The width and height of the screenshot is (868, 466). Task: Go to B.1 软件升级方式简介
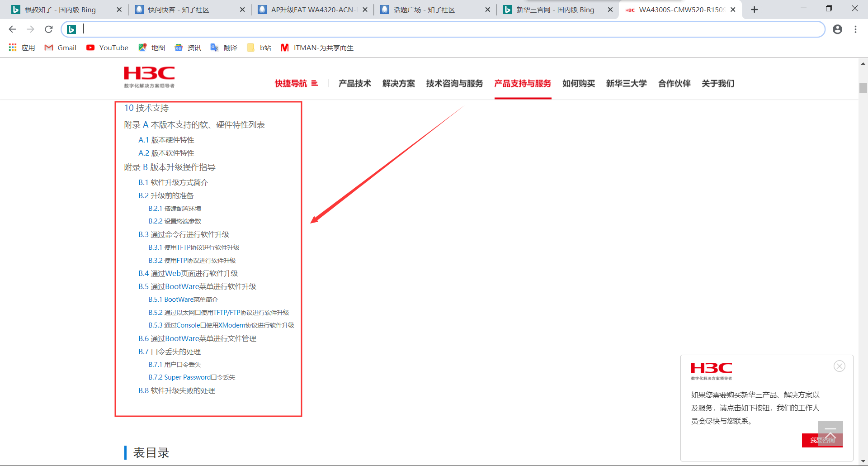click(x=173, y=183)
